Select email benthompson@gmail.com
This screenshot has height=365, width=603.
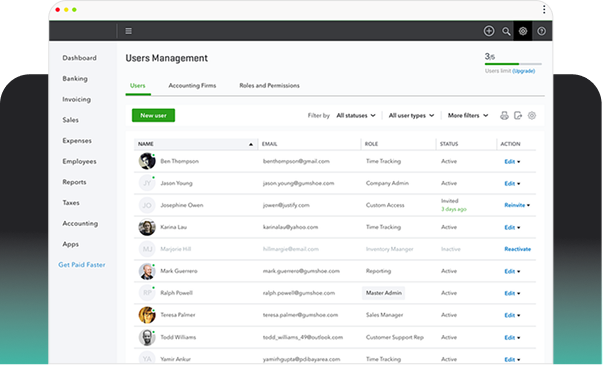click(296, 161)
